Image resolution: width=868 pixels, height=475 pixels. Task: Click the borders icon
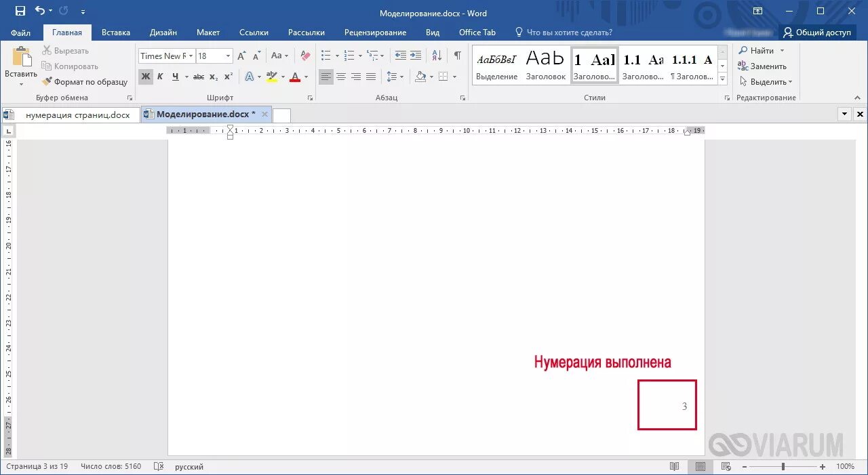pos(443,77)
